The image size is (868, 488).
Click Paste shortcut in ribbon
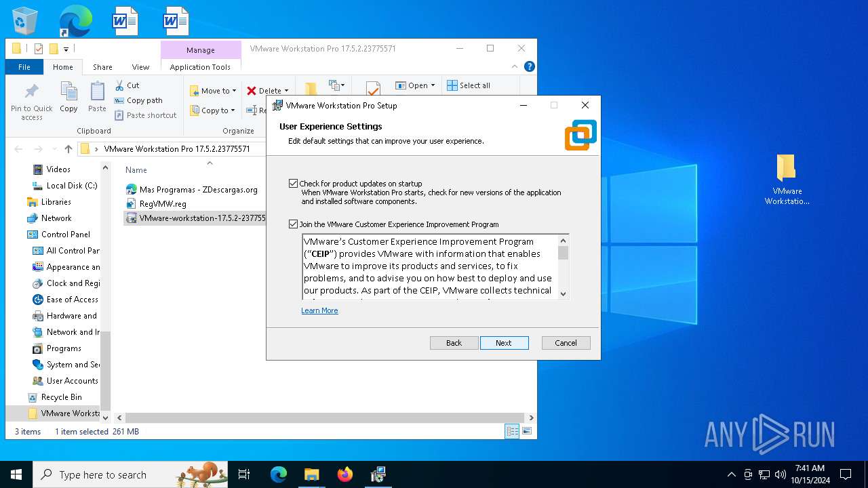pos(145,115)
